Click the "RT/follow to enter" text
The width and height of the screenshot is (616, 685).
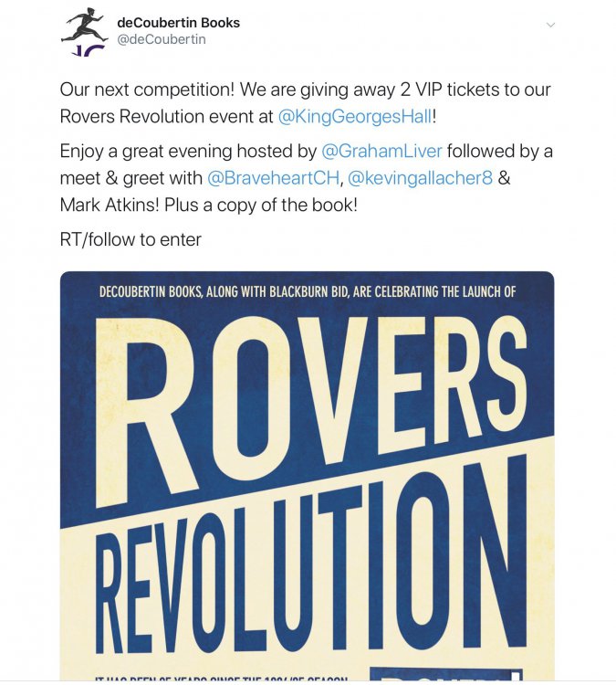point(131,239)
